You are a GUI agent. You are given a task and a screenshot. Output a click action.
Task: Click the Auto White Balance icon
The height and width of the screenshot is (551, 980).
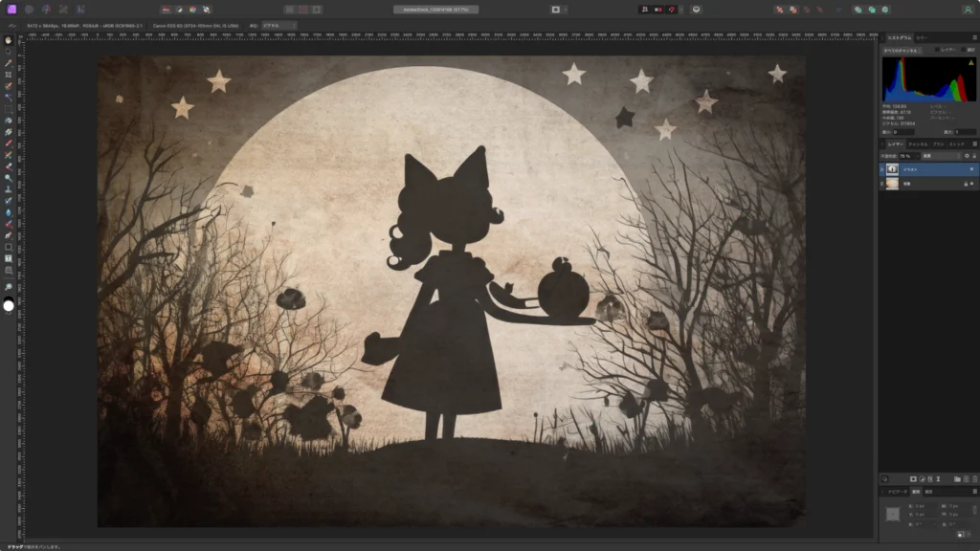207,10
